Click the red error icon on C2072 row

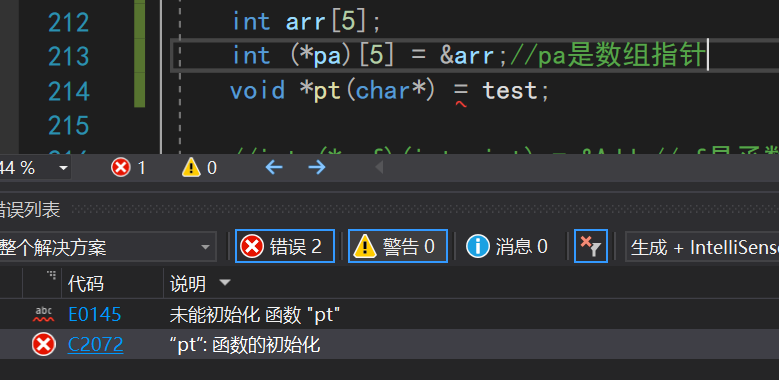click(x=44, y=344)
